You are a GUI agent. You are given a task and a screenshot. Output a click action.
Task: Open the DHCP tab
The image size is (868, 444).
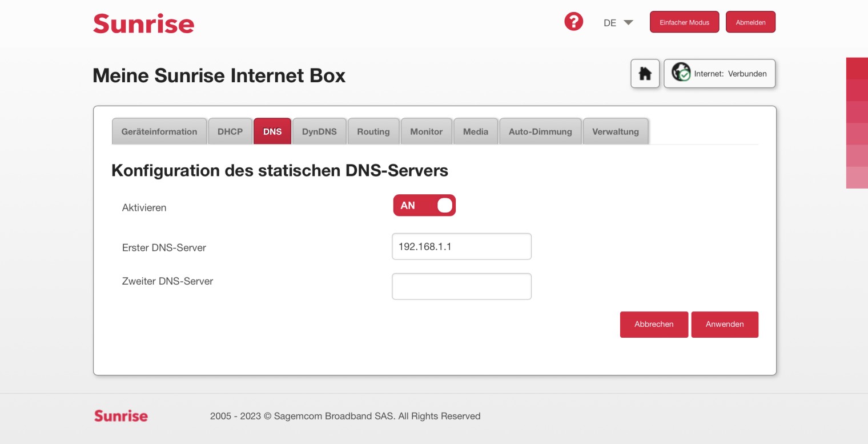tap(230, 131)
